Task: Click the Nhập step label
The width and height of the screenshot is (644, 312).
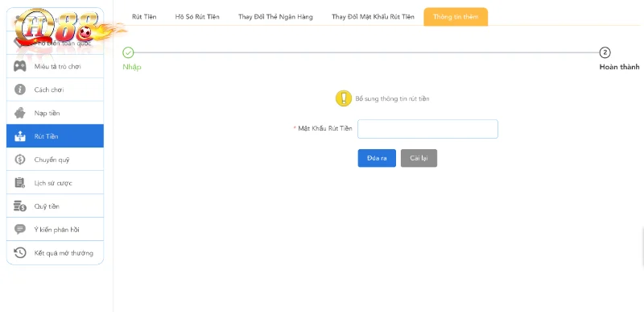Action: [x=132, y=67]
